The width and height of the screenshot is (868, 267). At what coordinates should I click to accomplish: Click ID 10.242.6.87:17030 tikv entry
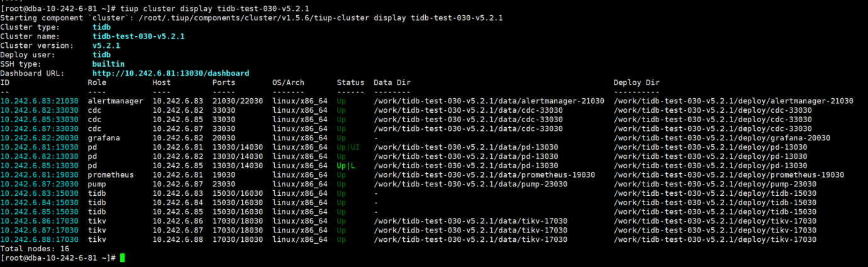pos(39,230)
